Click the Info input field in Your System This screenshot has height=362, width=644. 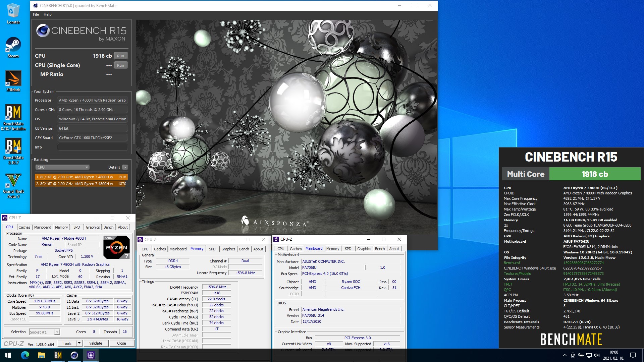pyautogui.click(x=93, y=147)
